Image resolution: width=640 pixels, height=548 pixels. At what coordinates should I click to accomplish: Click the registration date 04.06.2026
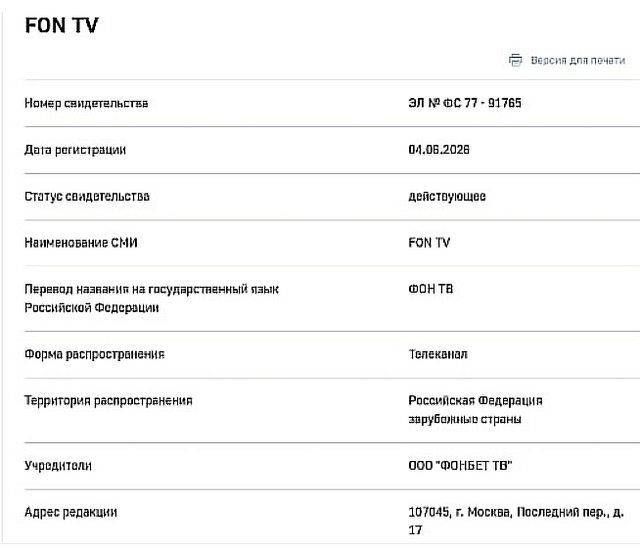point(439,150)
